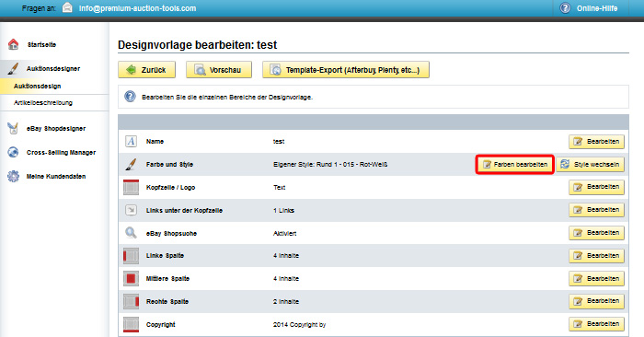This screenshot has width=644, height=337.
Task: Click the mail envelope icon in header
Action: pyautogui.click(x=67, y=7)
